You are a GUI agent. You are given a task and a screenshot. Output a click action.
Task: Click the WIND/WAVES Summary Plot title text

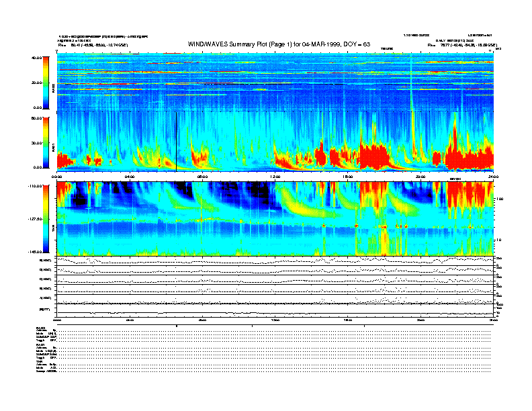tap(279, 44)
